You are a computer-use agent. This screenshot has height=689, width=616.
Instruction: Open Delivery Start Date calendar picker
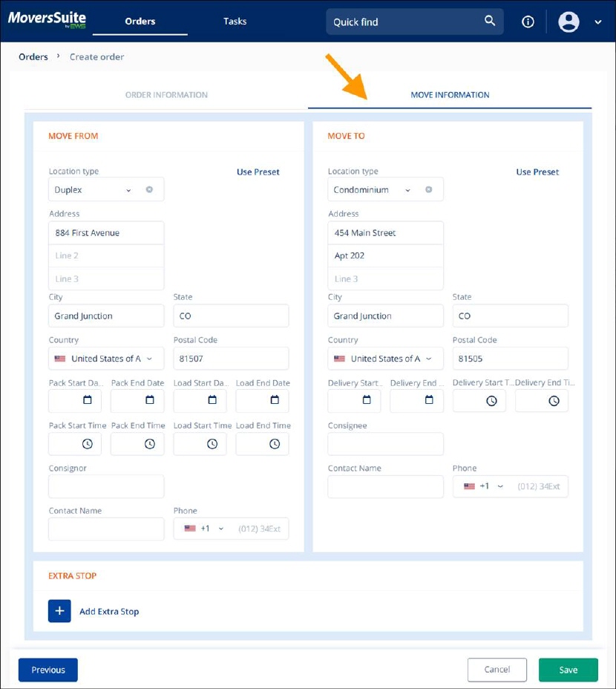367,400
